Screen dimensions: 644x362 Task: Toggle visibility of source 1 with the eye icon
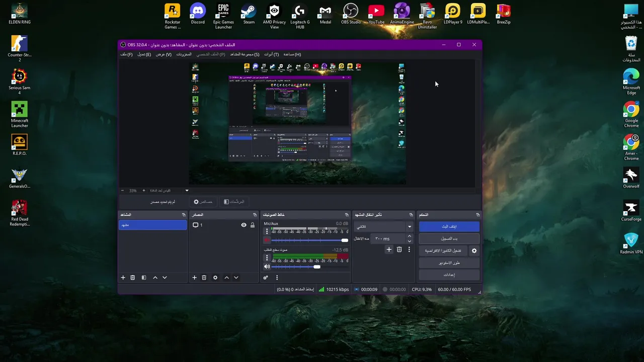(244, 225)
